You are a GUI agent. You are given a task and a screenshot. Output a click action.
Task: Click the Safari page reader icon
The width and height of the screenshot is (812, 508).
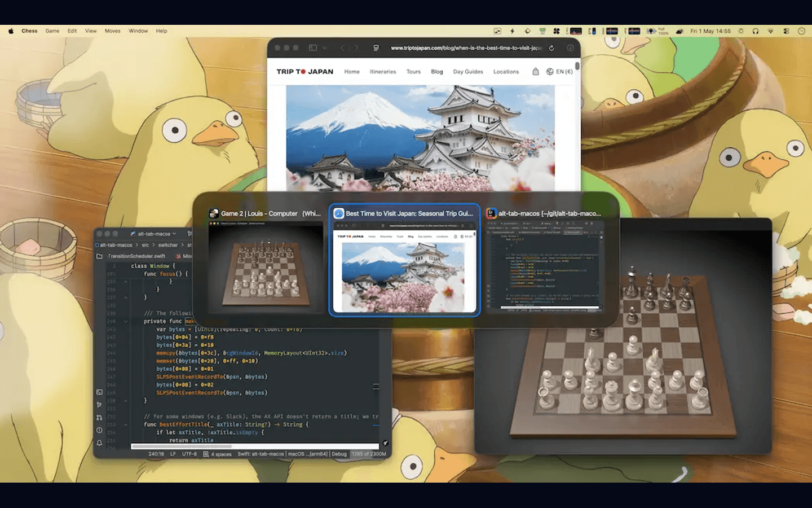point(376,48)
